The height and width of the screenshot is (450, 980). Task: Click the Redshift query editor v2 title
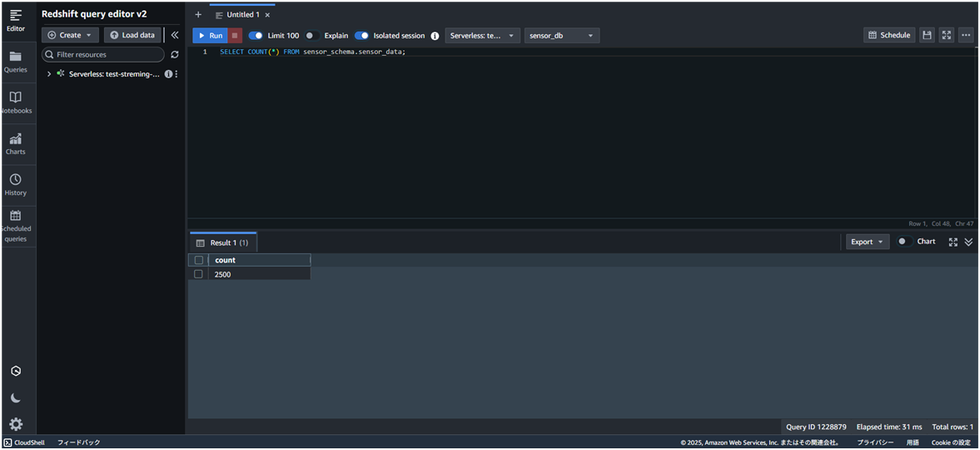coord(94,14)
